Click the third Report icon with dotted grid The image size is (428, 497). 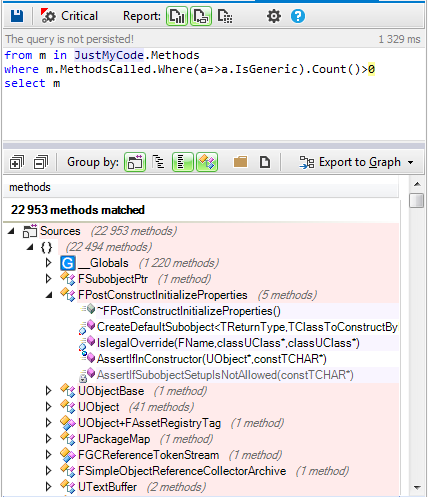[x=225, y=16]
